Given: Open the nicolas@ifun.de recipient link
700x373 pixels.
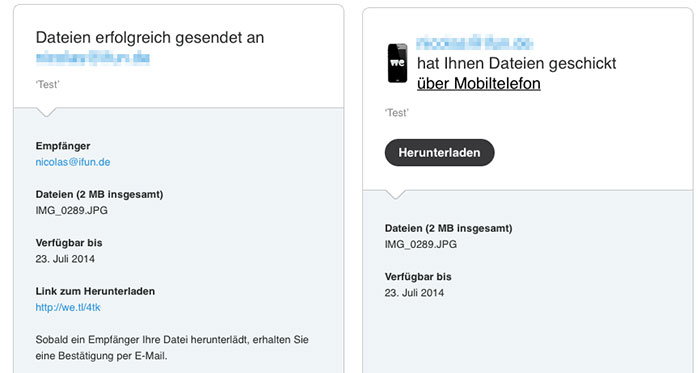Looking at the screenshot, I should (x=73, y=162).
